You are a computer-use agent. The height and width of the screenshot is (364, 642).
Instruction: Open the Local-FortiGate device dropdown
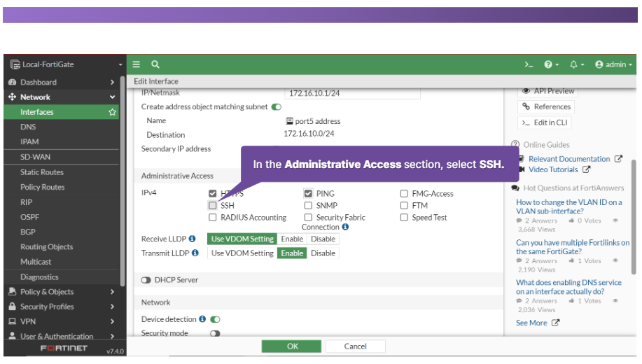[67, 64]
